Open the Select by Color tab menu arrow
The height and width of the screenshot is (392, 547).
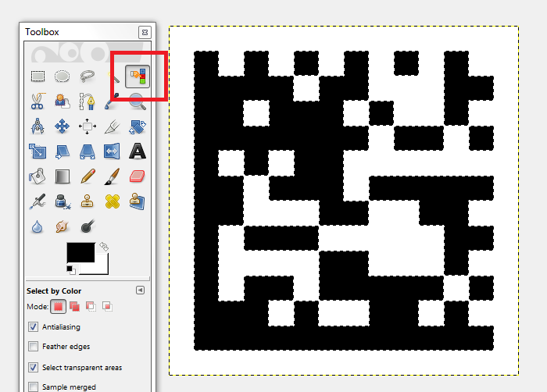point(140,290)
